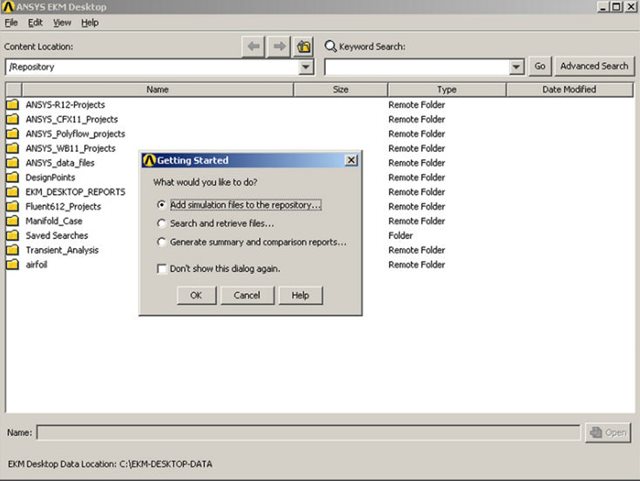This screenshot has height=481, width=640.
Task: Expand the Keyword Search dropdown arrow
Action: (516, 67)
